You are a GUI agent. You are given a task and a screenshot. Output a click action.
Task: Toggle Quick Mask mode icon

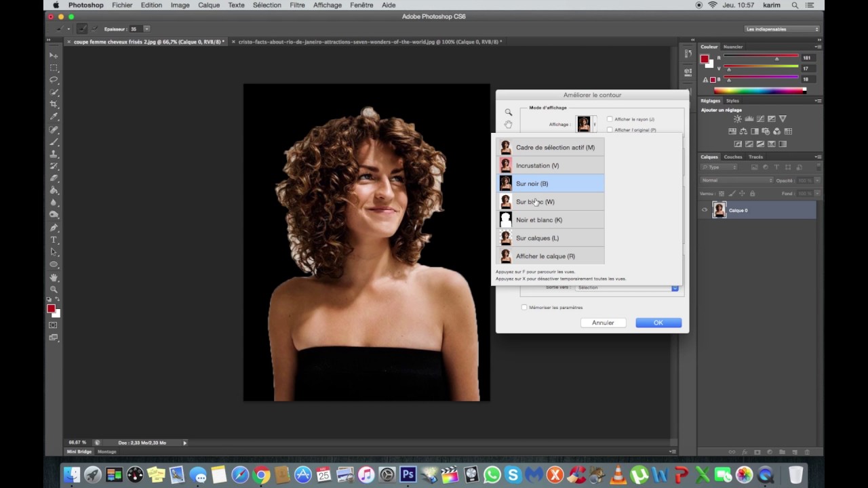[54, 325]
